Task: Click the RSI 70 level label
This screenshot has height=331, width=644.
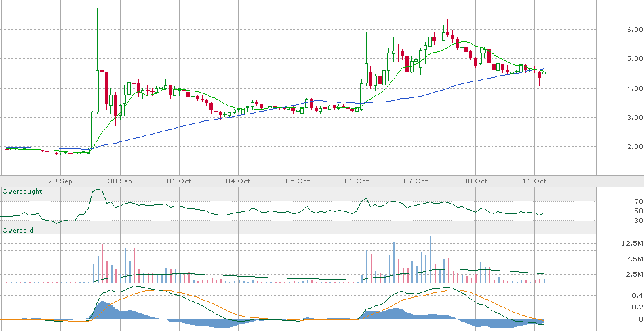Action: [x=639, y=202]
